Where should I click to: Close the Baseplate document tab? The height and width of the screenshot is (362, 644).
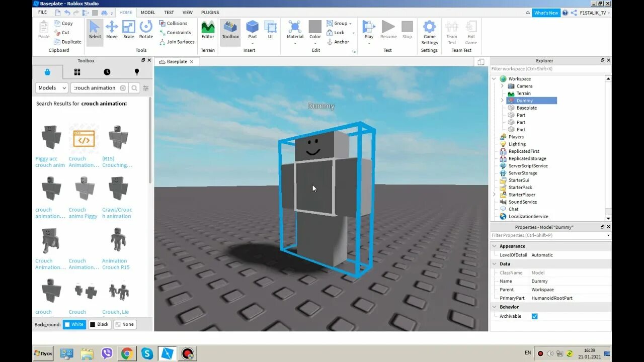tap(191, 62)
